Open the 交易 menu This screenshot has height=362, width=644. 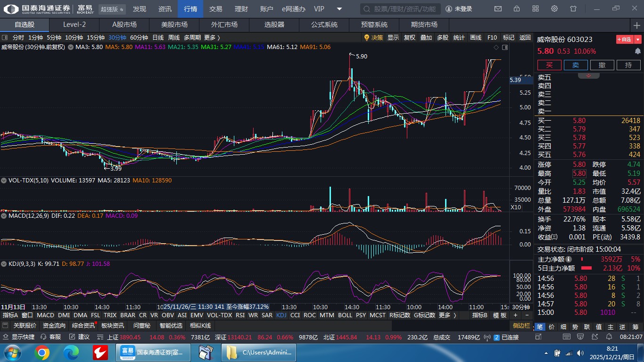coord(215,9)
